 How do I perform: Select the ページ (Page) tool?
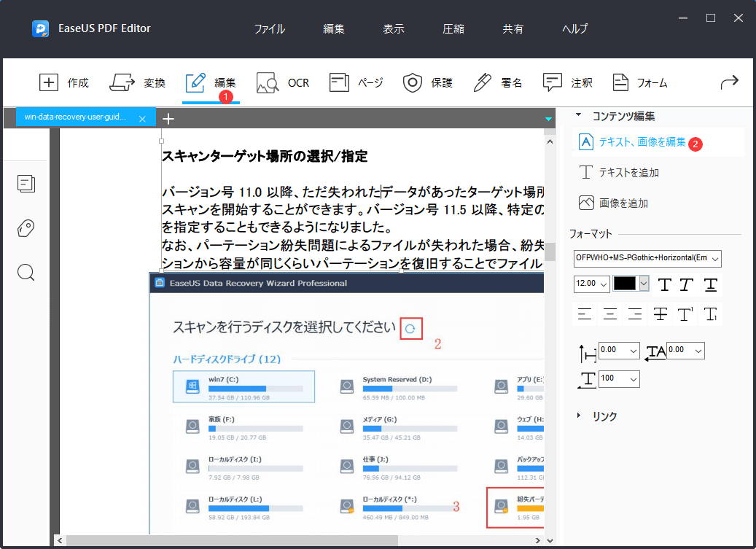[x=356, y=82]
